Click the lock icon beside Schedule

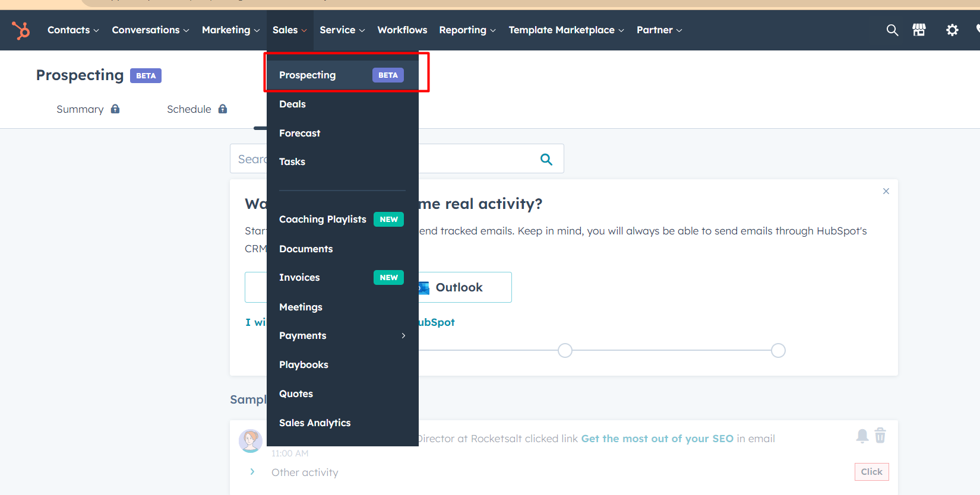(x=223, y=109)
